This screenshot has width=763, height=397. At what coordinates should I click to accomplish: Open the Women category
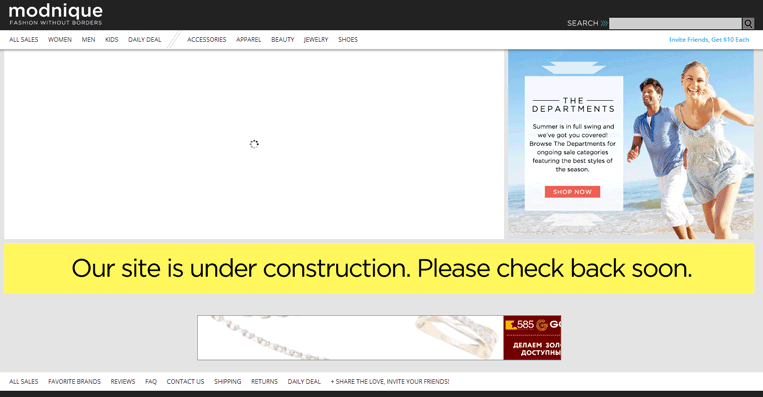pos(60,40)
